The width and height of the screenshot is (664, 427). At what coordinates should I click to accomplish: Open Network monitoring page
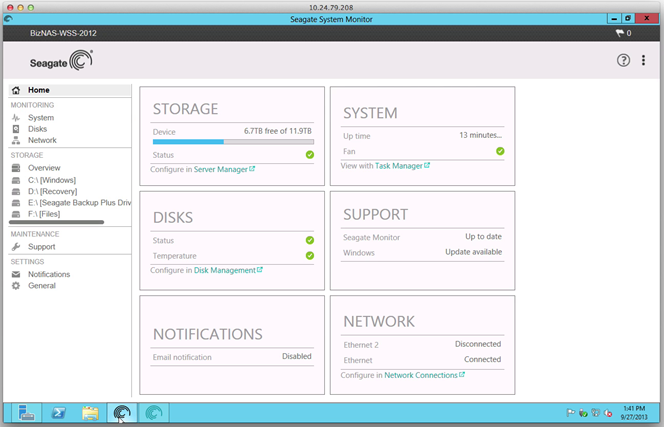[x=42, y=140]
